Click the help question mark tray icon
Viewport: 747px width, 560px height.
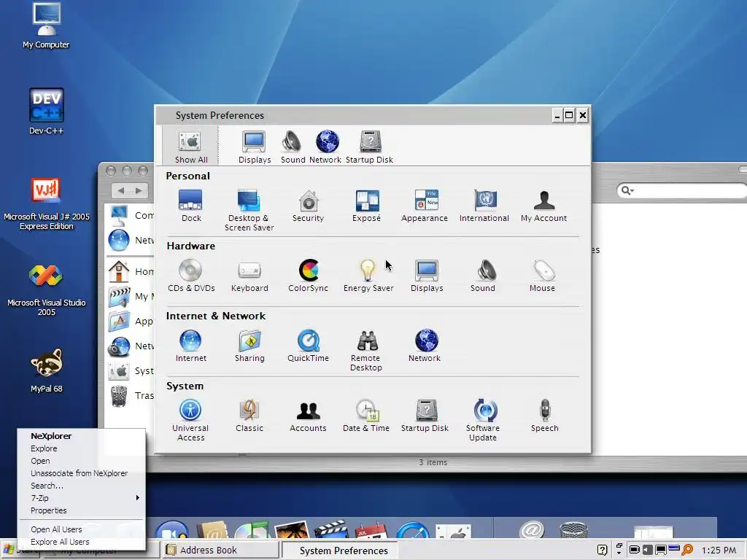(x=602, y=550)
